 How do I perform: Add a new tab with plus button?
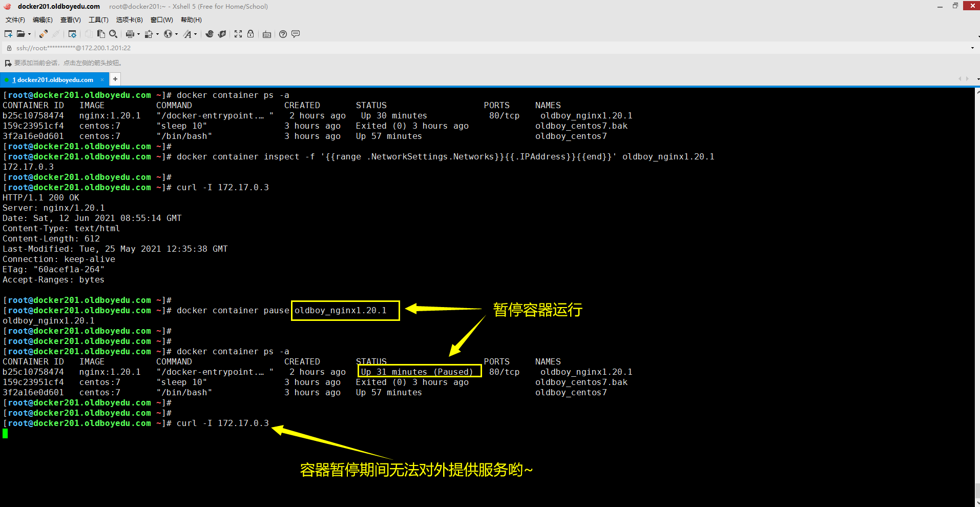click(115, 79)
